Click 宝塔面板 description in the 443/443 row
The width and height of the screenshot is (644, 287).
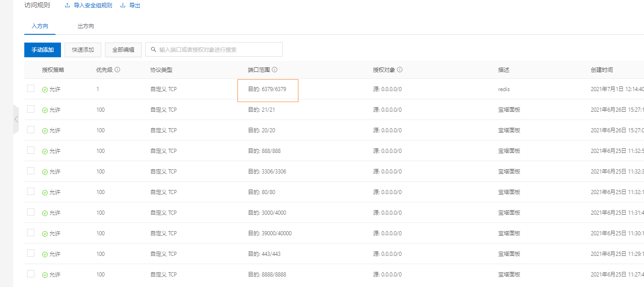509,254
